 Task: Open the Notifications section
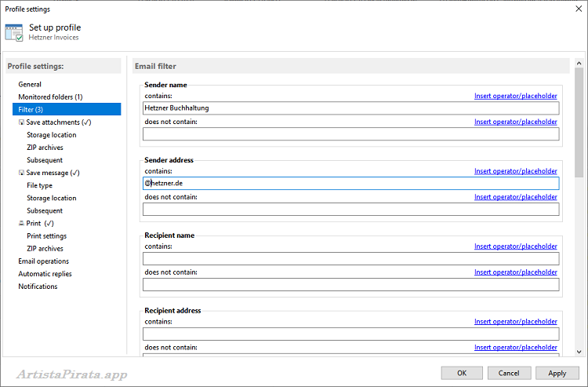(x=38, y=286)
